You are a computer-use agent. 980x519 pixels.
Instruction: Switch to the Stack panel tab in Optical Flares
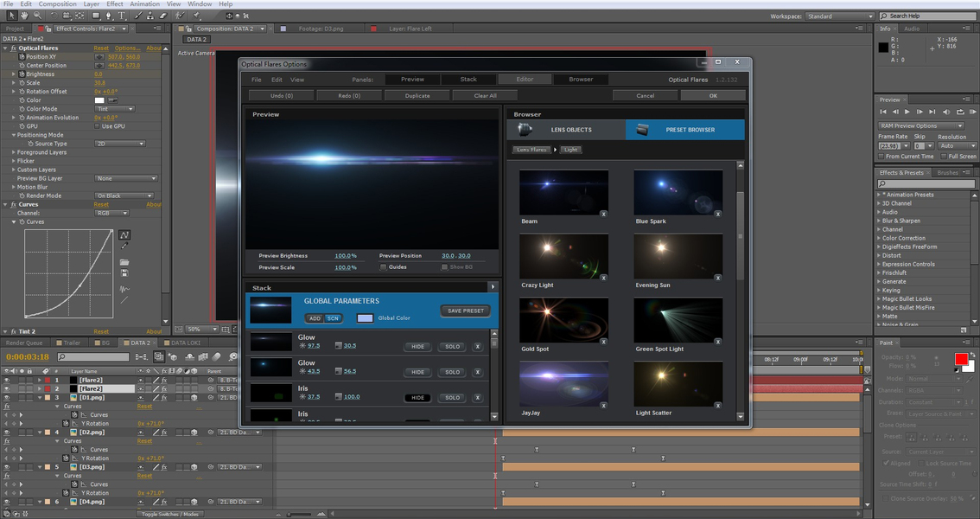pyautogui.click(x=468, y=80)
